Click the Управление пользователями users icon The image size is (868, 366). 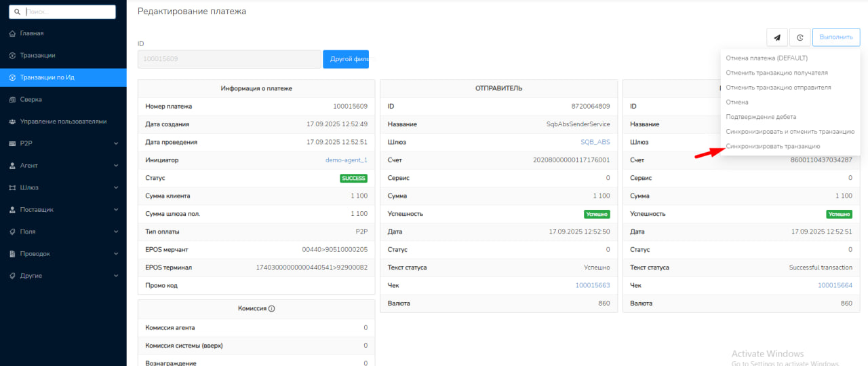pos(12,122)
